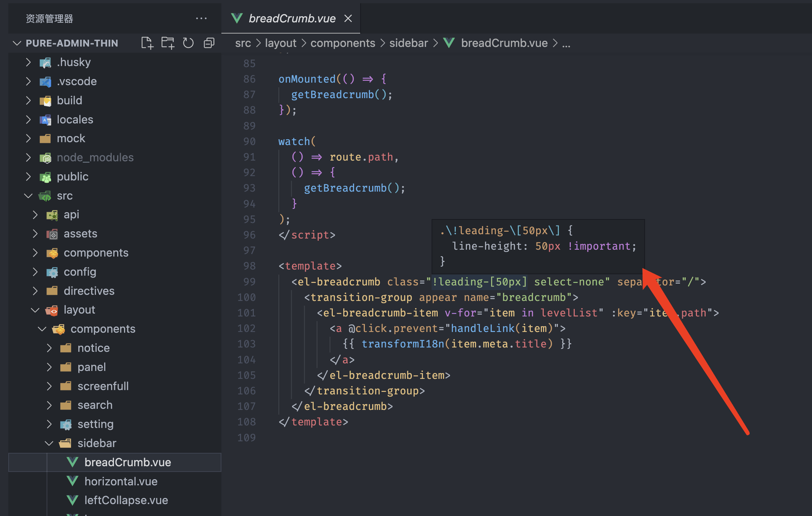The height and width of the screenshot is (516, 812).
Task: Click the sidebar open-folder icon
Action: click(x=66, y=443)
